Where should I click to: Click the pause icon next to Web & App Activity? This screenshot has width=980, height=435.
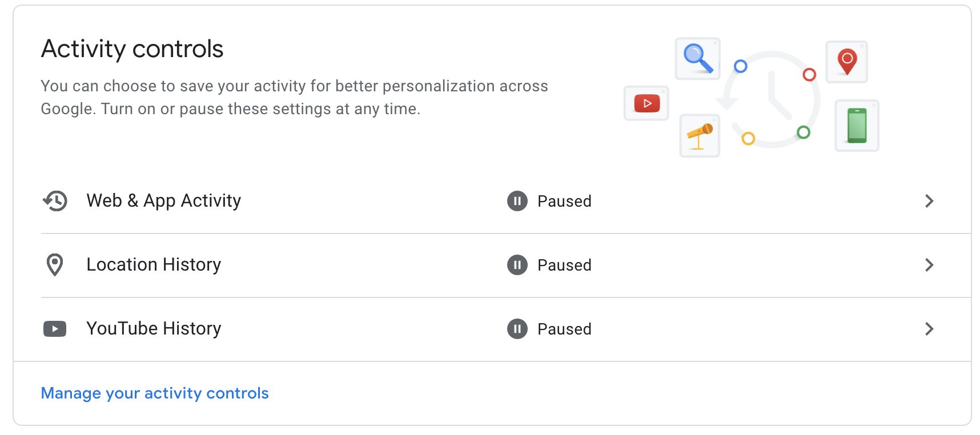pos(517,201)
